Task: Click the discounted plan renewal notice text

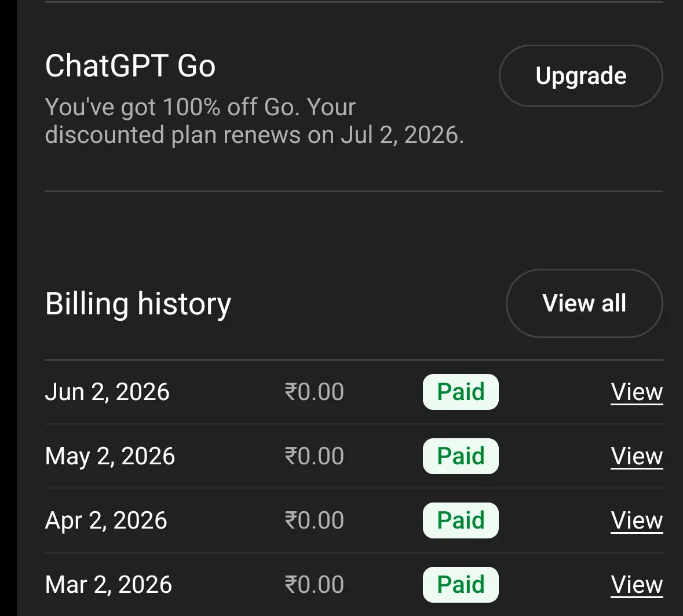Action: tap(254, 120)
